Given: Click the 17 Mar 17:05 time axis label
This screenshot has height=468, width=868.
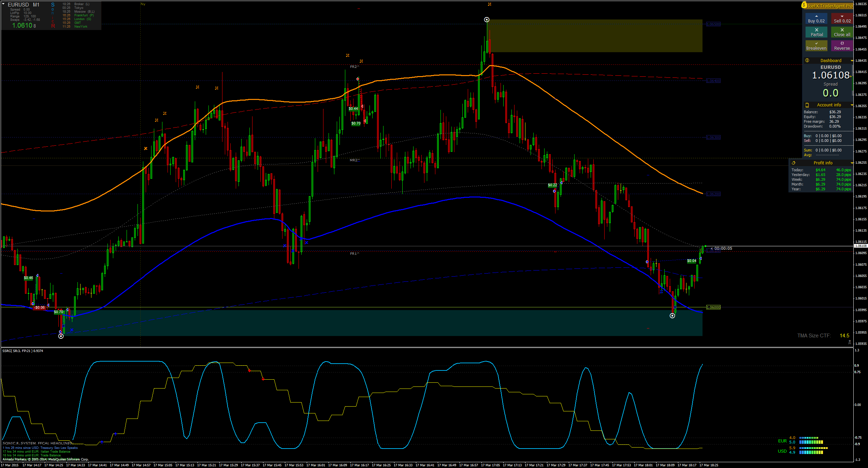Looking at the screenshot, I should [x=491, y=465].
